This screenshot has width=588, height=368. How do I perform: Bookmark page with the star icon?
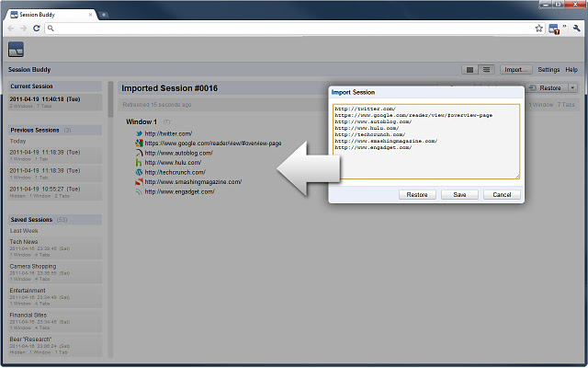tap(539, 29)
